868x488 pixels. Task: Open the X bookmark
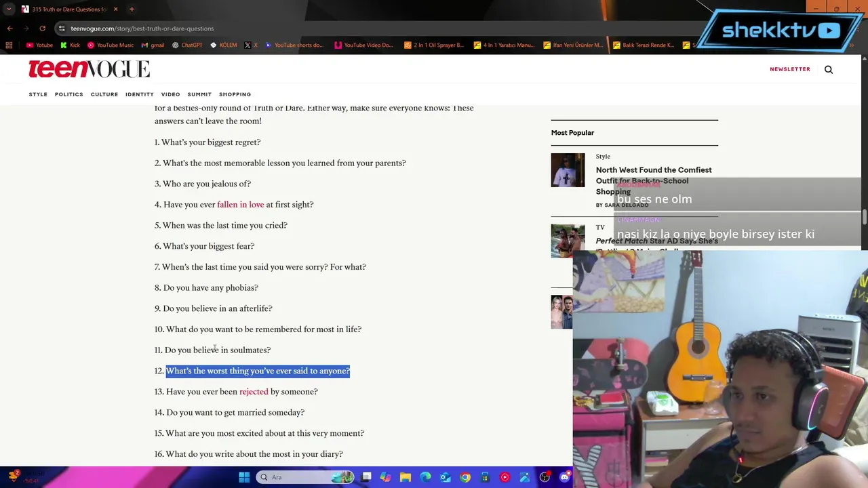point(251,45)
